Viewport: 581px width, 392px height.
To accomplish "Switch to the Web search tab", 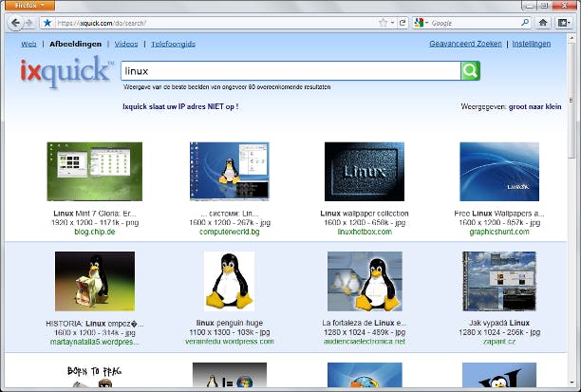I will point(28,44).
